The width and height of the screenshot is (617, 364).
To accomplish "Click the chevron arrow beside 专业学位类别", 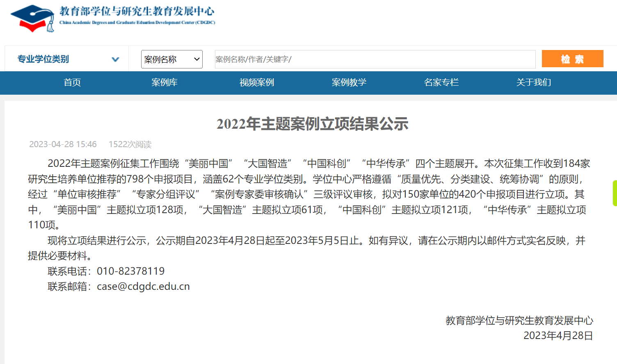I will coord(115,59).
